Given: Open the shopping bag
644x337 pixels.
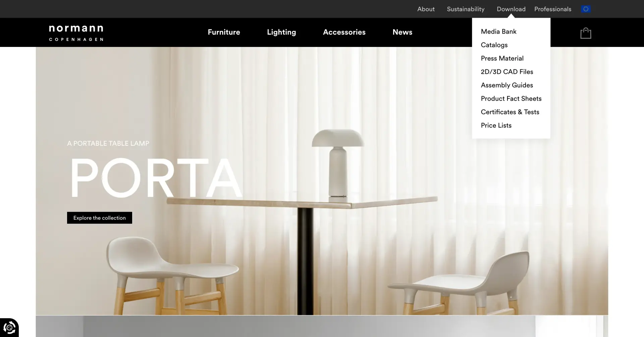Looking at the screenshot, I should pyautogui.click(x=586, y=33).
